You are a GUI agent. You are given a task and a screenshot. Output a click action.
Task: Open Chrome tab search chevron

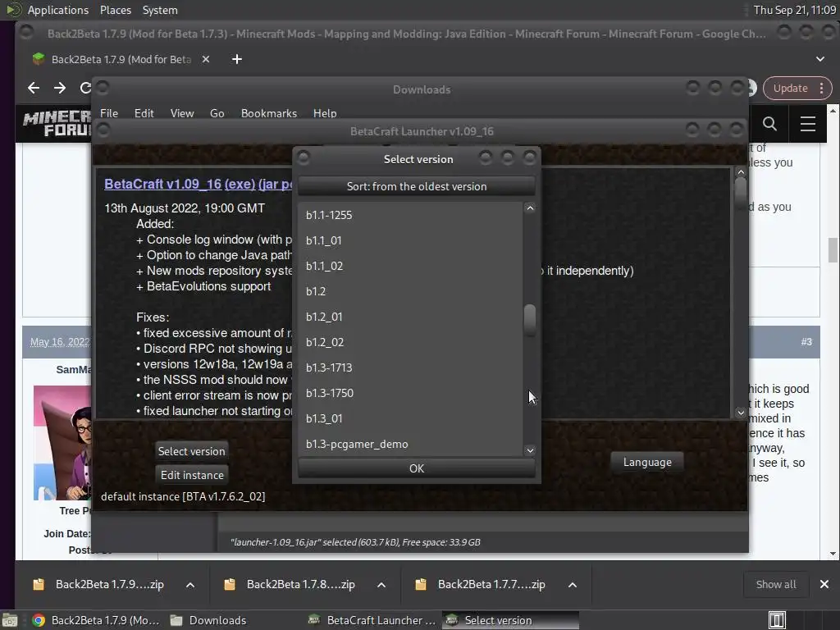[x=820, y=59]
